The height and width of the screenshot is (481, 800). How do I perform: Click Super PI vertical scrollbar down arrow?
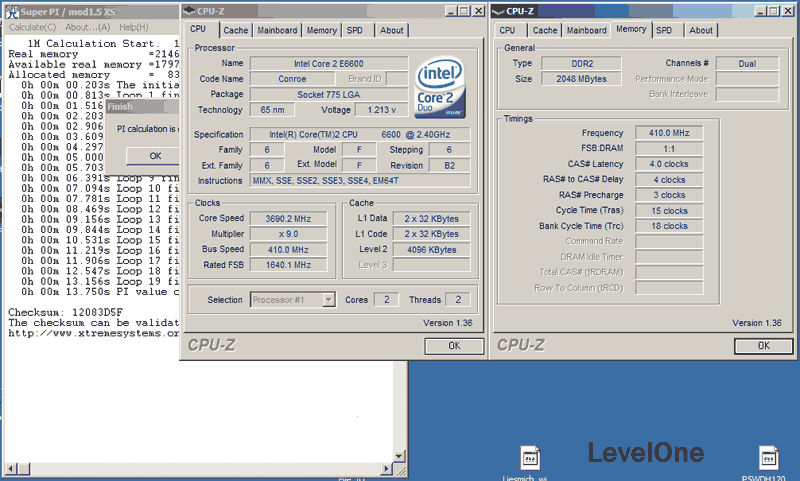tap(399, 456)
